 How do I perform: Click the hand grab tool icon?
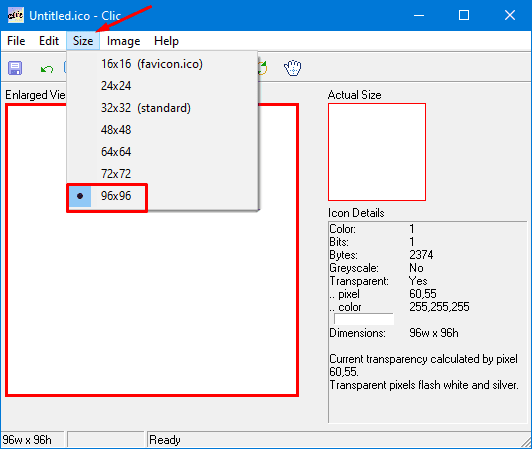point(292,68)
